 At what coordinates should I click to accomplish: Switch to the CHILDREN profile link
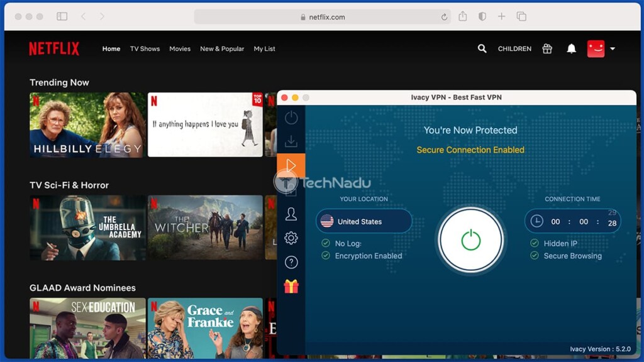click(x=514, y=49)
